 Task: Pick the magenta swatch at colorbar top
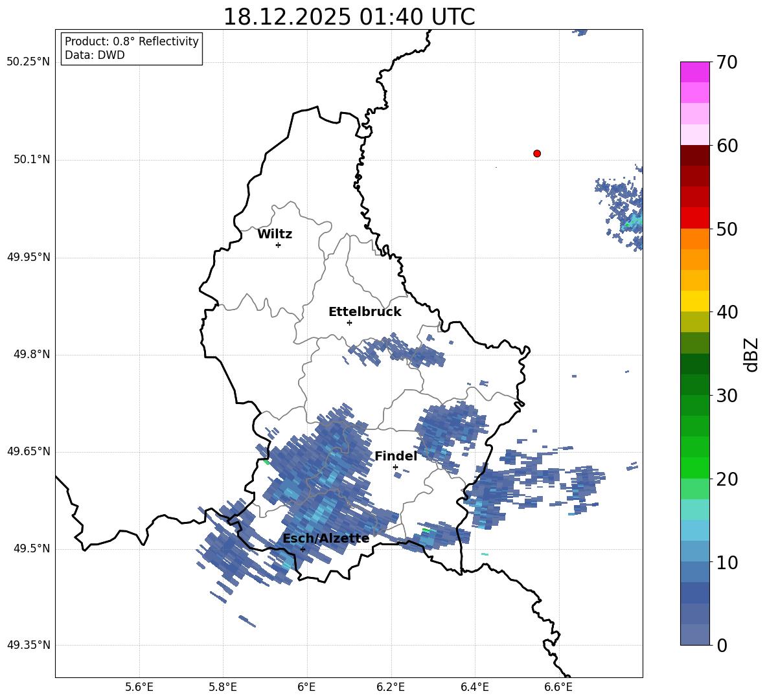[694, 72]
